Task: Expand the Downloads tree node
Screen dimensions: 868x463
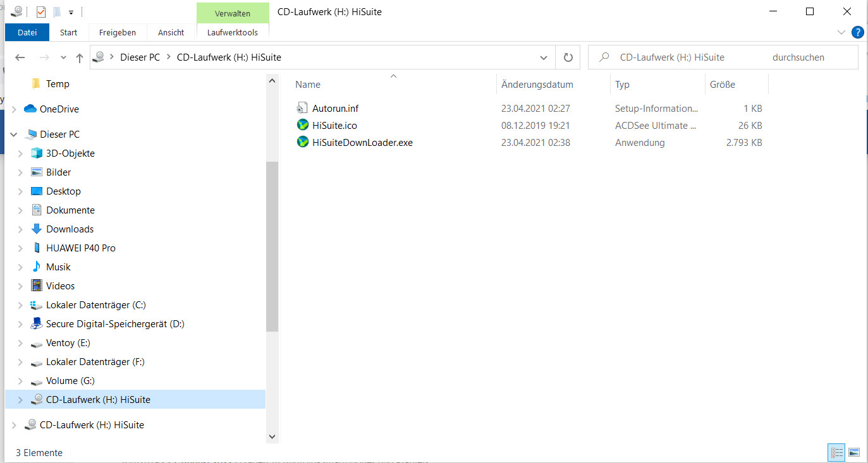Action: click(20, 229)
